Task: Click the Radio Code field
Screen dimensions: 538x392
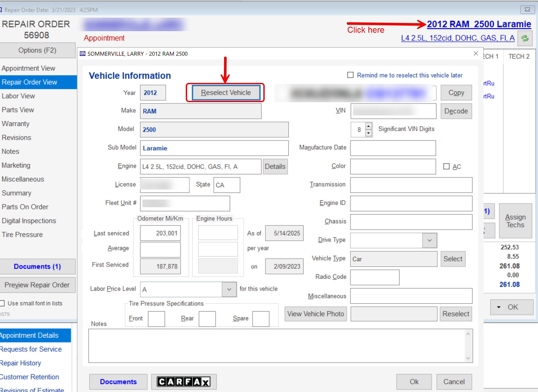Action: pos(375,277)
